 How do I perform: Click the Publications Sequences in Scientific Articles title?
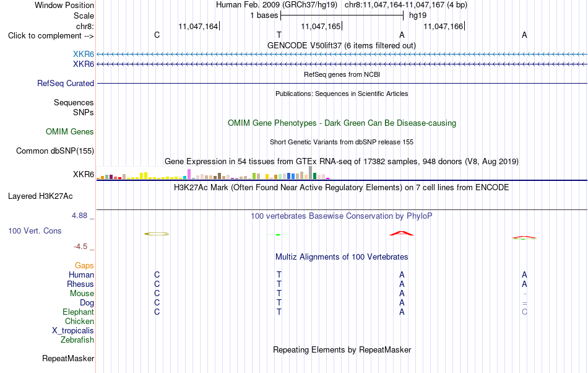pos(341,94)
